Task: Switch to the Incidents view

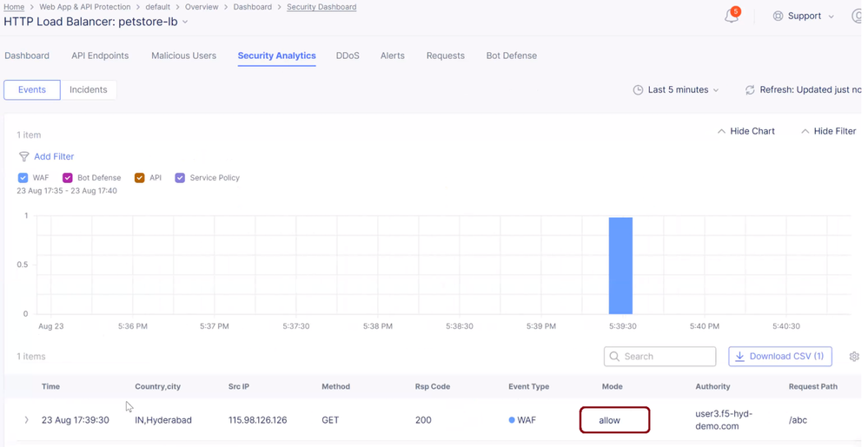Action: tap(89, 89)
